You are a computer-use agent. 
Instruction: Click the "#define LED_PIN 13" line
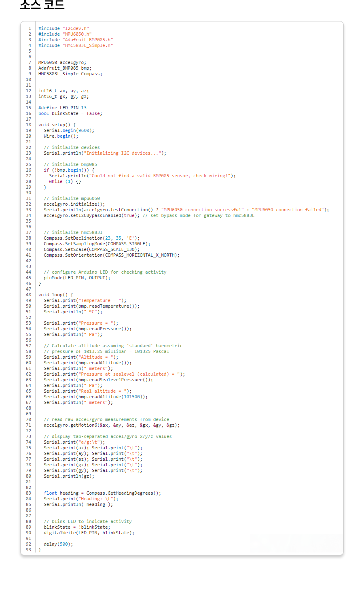click(62, 108)
